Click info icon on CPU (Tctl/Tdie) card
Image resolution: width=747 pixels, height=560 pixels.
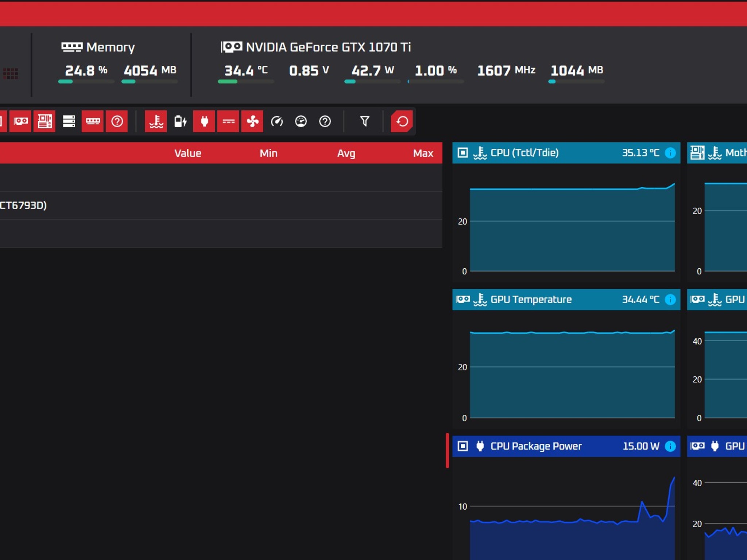coord(670,153)
